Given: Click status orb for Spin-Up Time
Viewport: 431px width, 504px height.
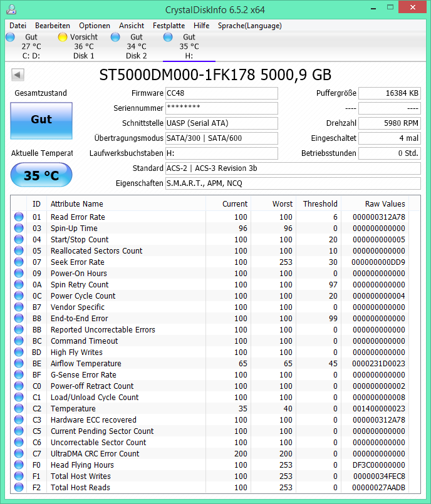Looking at the screenshot, I should click(19, 228).
